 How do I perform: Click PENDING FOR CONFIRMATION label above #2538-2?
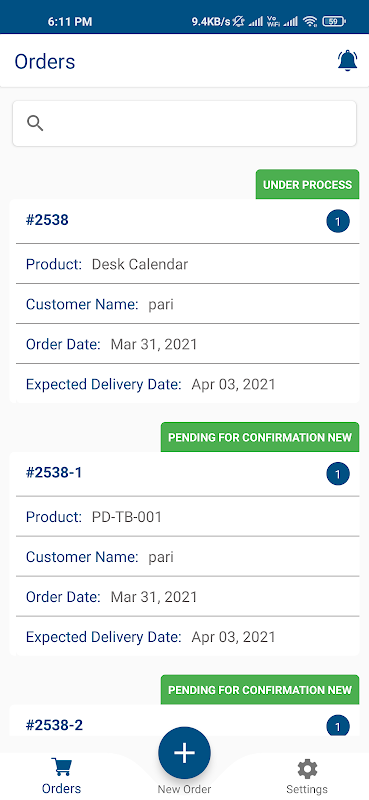(260, 690)
